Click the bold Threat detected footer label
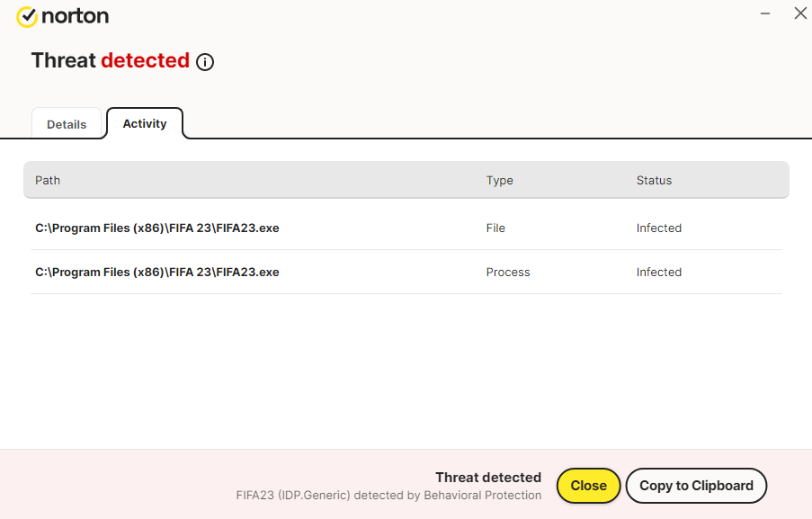This screenshot has width=812, height=519. click(x=488, y=478)
